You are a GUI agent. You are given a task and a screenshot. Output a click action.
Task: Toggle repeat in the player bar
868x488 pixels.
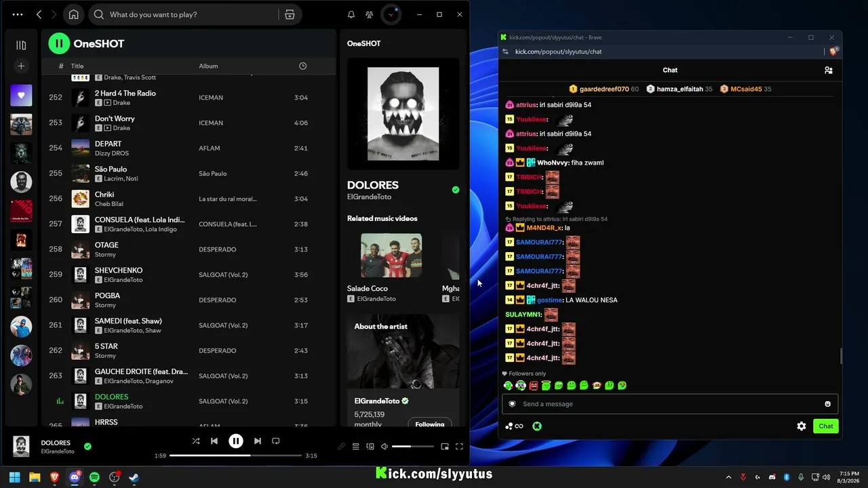[x=276, y=441]
